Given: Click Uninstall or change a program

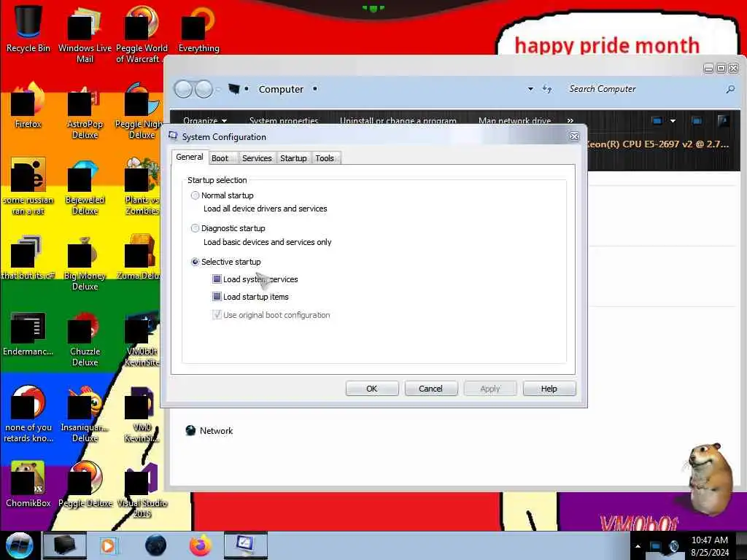Looking at the screenshot, I should pos(398,121).
